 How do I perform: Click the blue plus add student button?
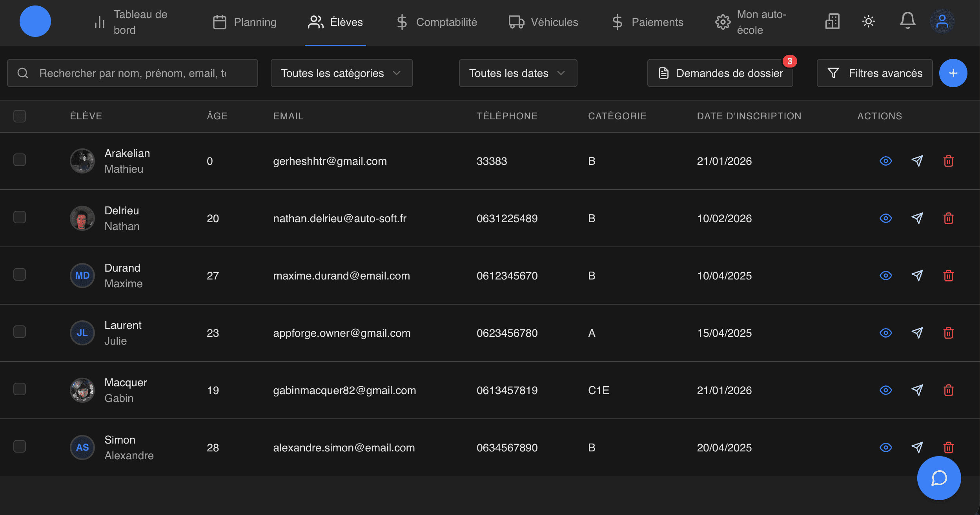click(x=953, y=73)
